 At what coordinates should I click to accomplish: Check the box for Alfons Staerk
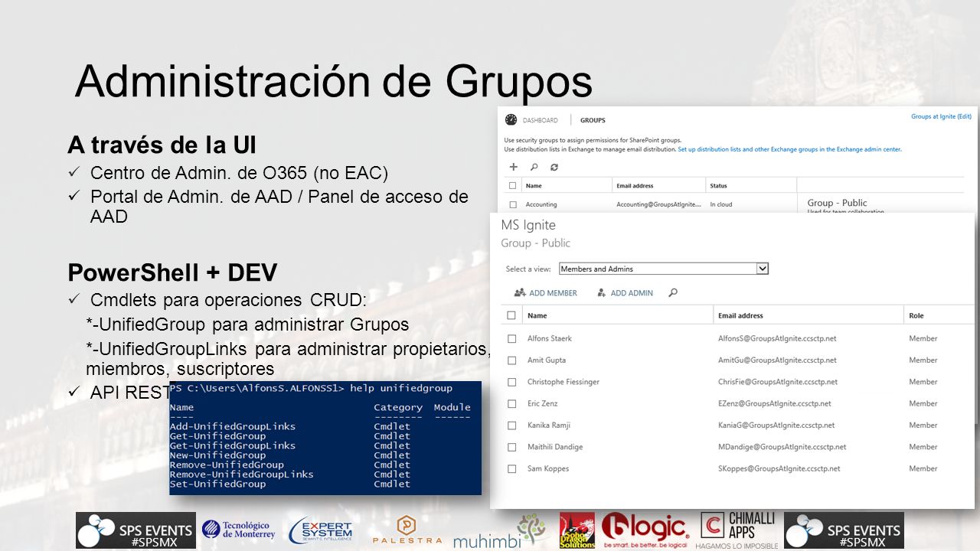(x=511, y=338)
